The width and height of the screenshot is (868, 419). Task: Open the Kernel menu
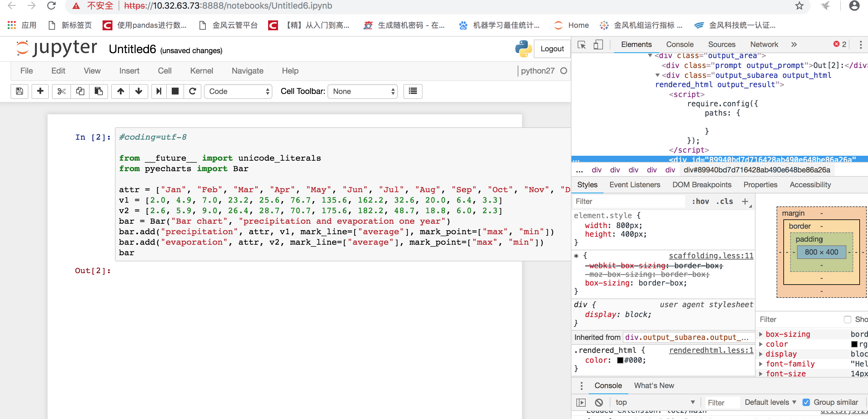point(201,71)
